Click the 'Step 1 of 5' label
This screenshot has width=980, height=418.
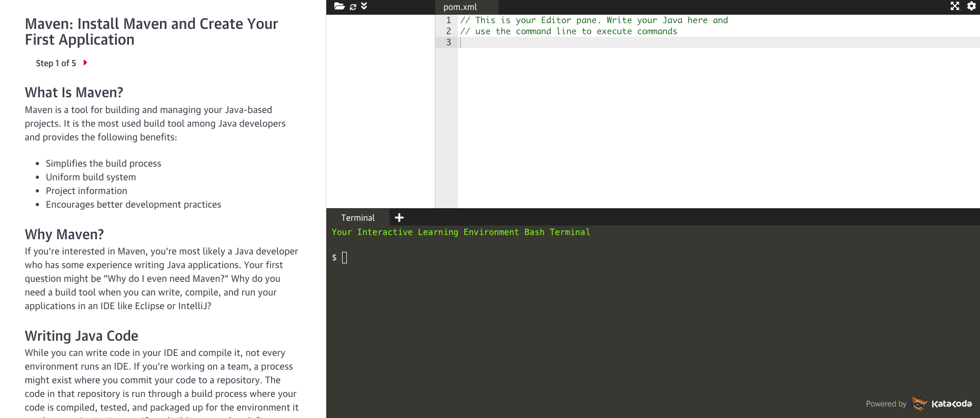point(56,63)
